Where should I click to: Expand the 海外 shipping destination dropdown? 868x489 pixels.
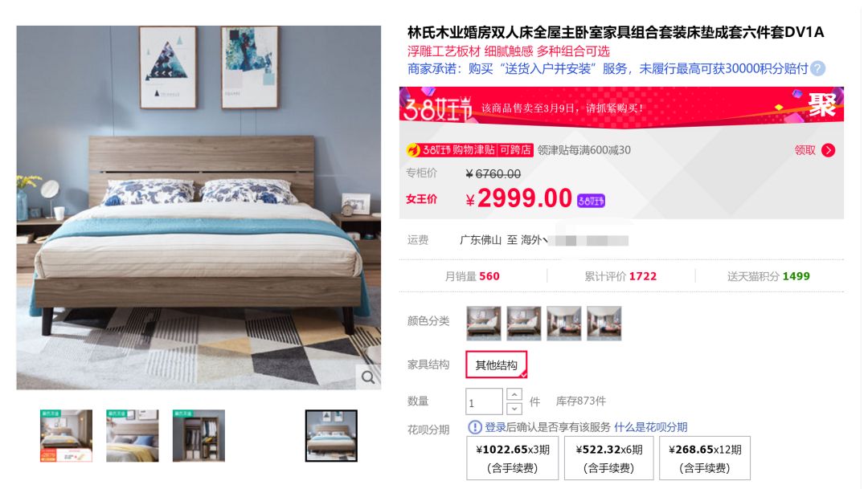[534, 240]
